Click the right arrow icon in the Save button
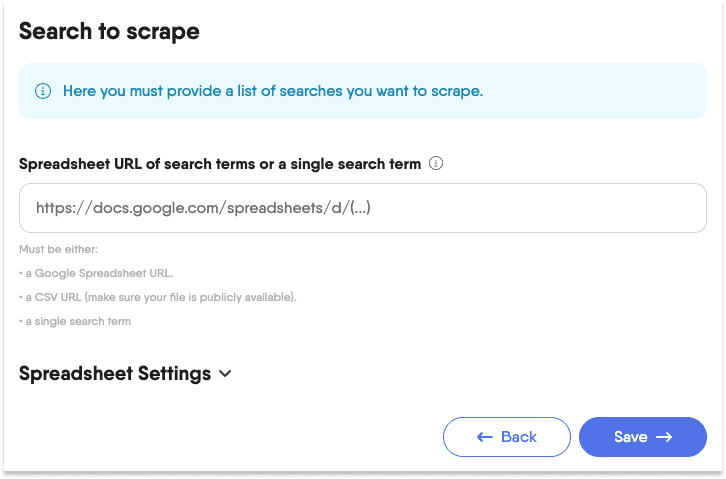Image resolution: width=726 pixels, height=479 pixels. pos(664,437)
